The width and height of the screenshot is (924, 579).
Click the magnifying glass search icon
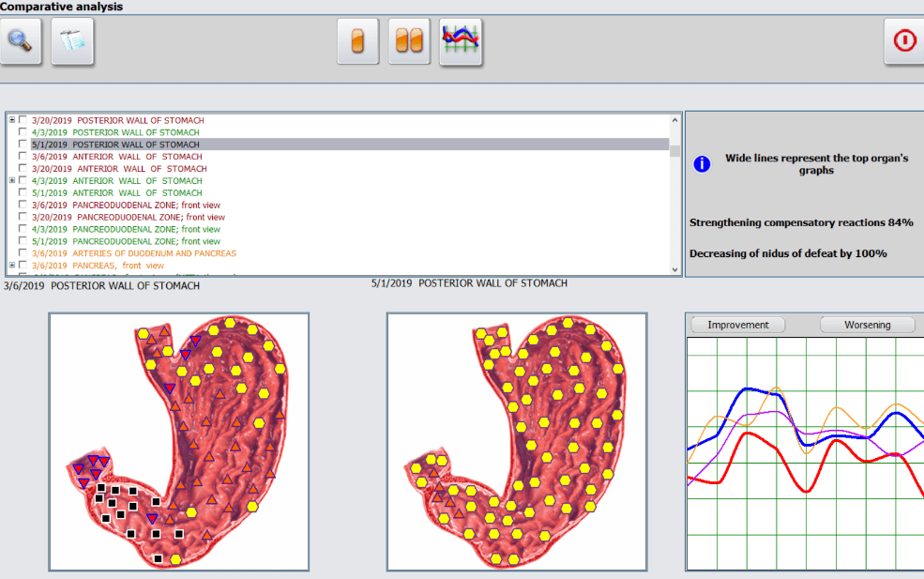(21, 41)
